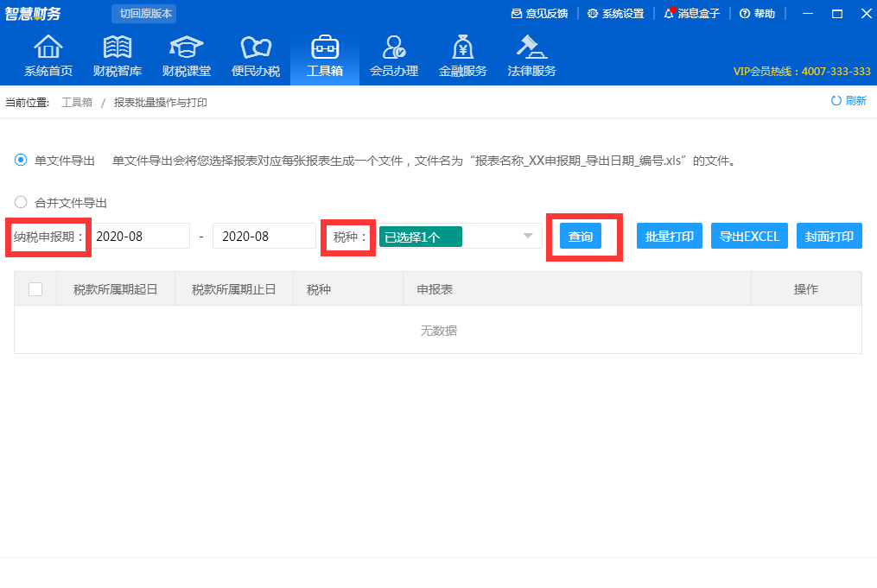Click the 查询 query button
Screen dimensions: 877x588
point(580,235)
